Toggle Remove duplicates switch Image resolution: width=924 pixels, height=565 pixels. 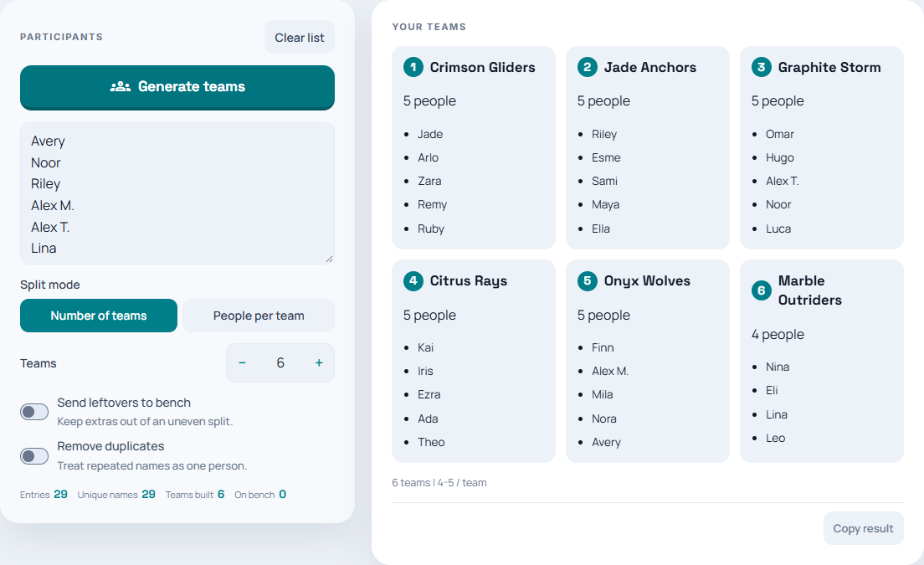(x=34, y=456)
